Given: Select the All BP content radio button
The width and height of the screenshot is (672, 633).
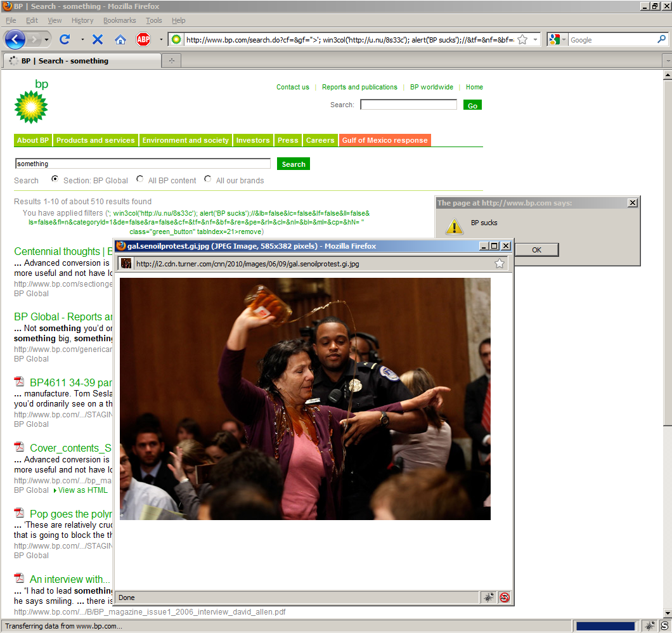Looking at the screenshot, I should 139,179.
